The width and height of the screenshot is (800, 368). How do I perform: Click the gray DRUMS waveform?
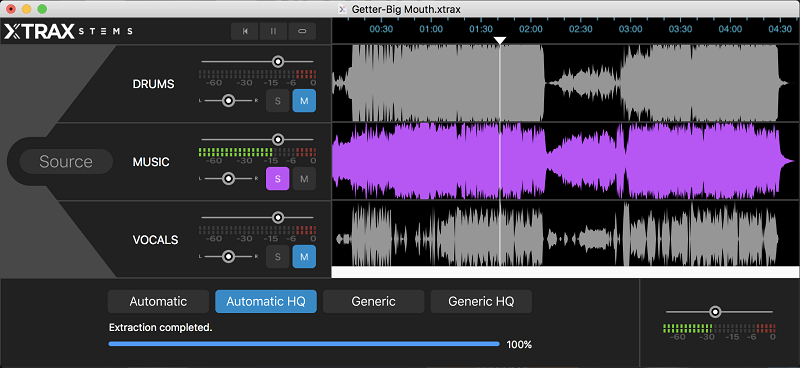(x=565, y=83)
